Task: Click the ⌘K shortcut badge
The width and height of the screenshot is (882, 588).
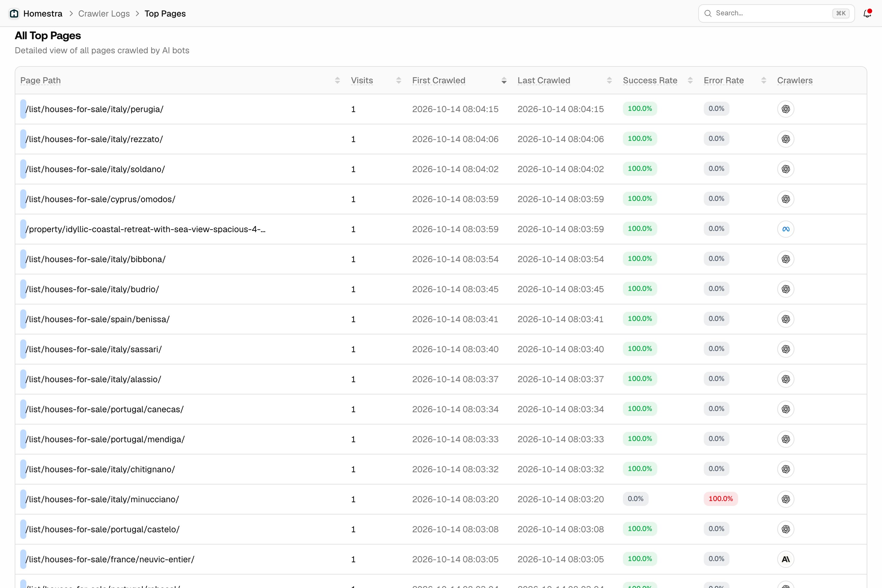Action: click(x=841, y=13)
